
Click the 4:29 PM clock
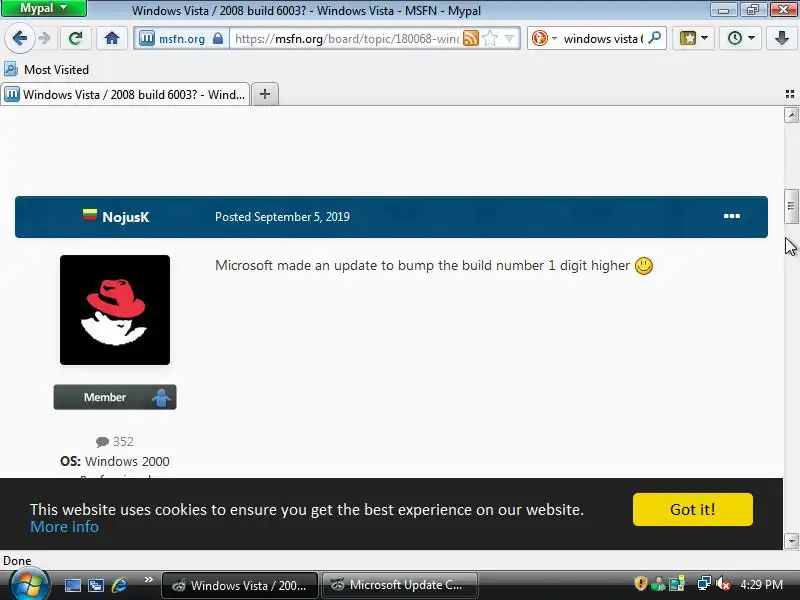point(761,585)
